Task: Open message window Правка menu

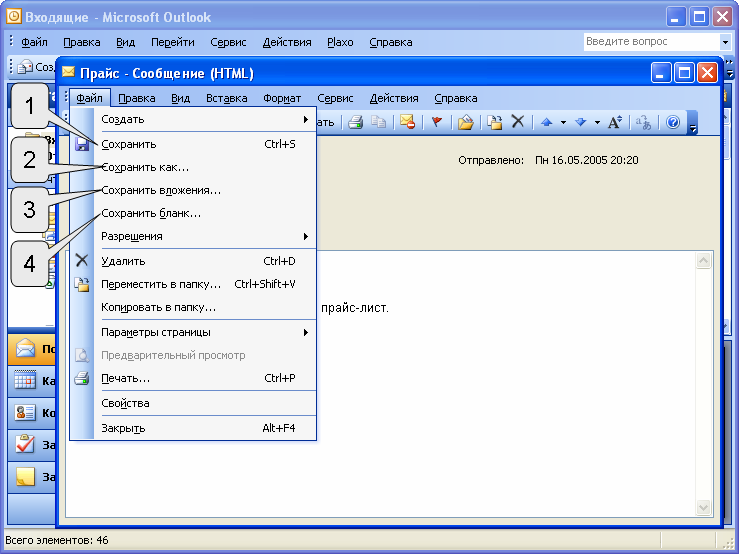Action: coord(137,98)
